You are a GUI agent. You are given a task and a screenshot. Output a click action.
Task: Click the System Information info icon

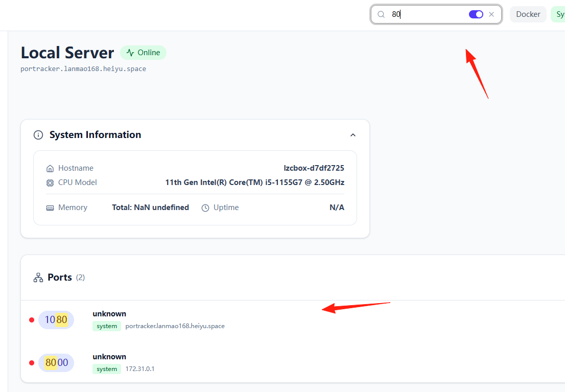pyautogui.click(x=38, y=135)
